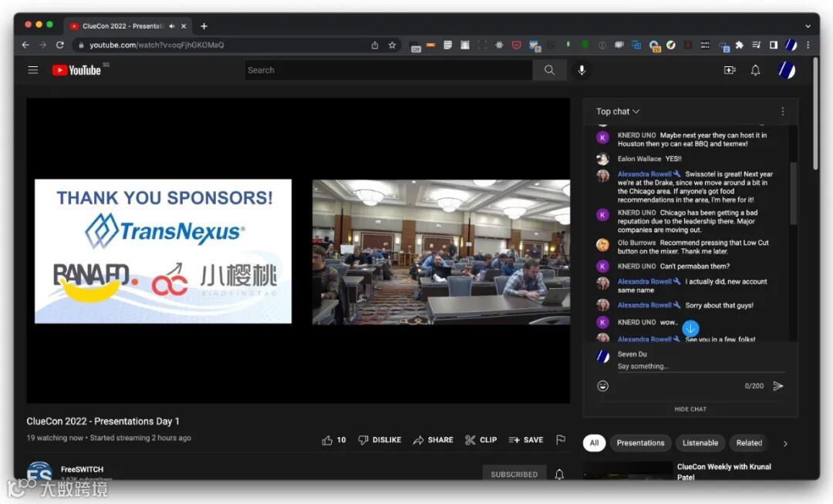
Task: Show more filter chips with right chevron
Action: [785, 443]
